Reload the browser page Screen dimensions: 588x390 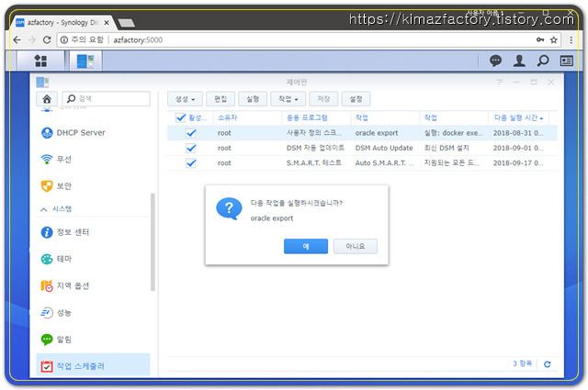[x=47, y=39]
